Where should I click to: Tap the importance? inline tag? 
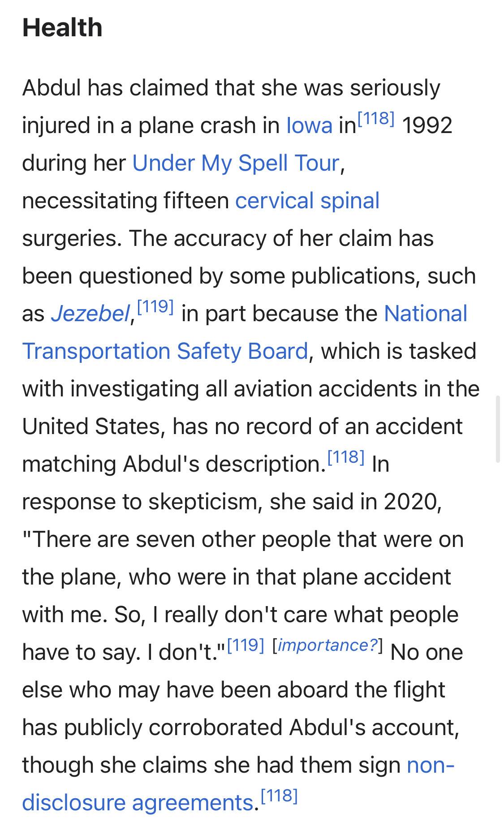click(x=327, y=645)
